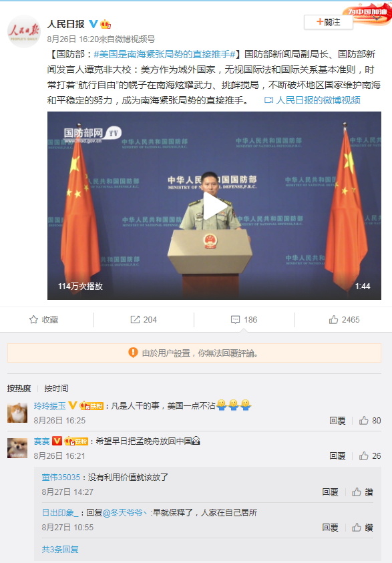This screenshot has width=392, height=563.
Task: Play the defense ministry video
Action: click(214, 206)
